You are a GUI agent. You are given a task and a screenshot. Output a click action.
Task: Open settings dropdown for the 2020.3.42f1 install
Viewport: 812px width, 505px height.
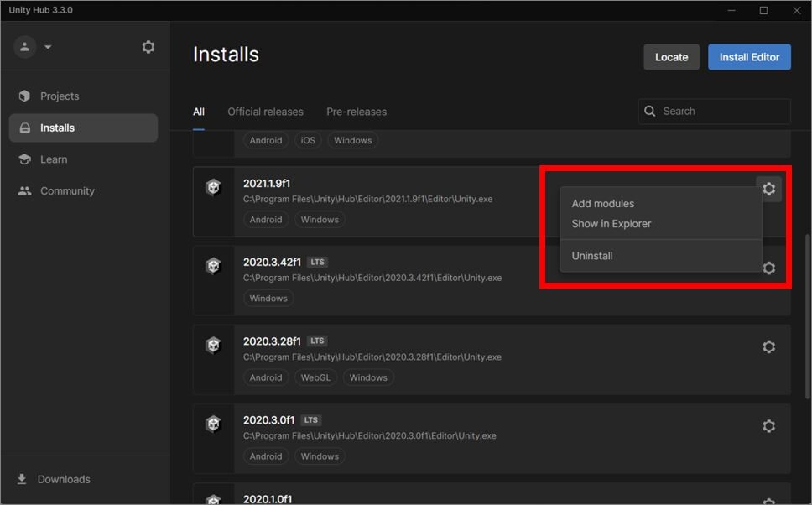pyautogui.click(x=768, y=267)
